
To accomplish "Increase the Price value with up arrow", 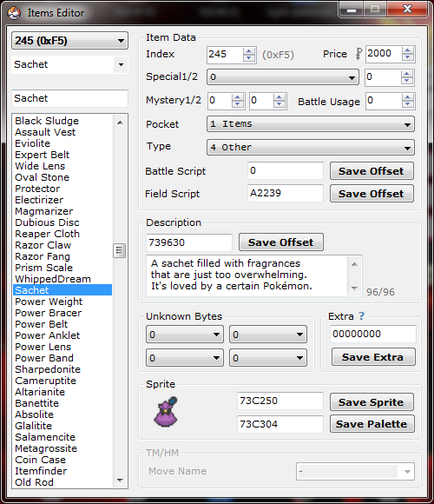I will (x=408, y=50).
